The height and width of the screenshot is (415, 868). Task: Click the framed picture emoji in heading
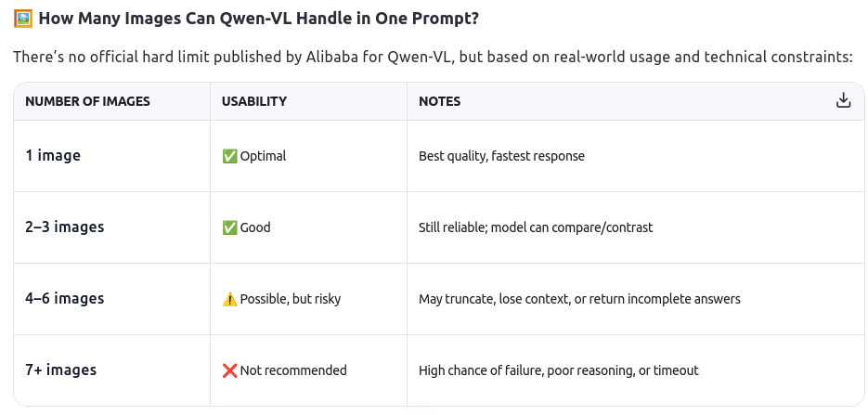coord(23,19)
